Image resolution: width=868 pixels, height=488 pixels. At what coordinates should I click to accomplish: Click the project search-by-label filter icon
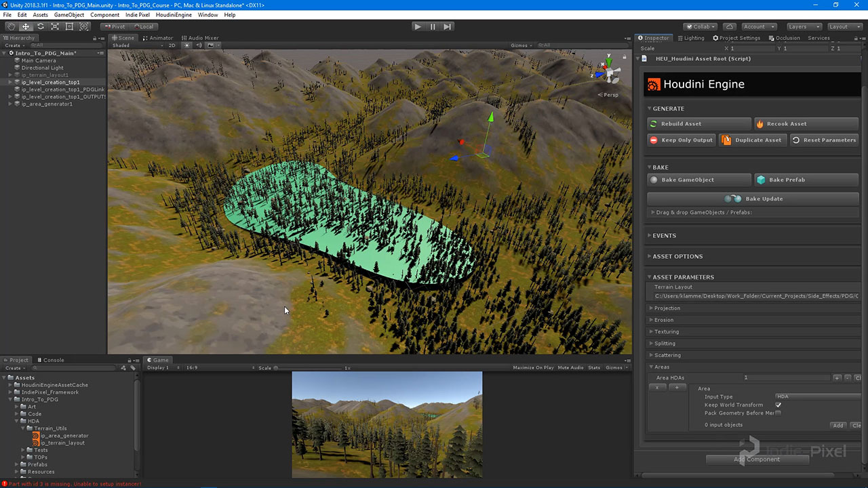[132, 368]
